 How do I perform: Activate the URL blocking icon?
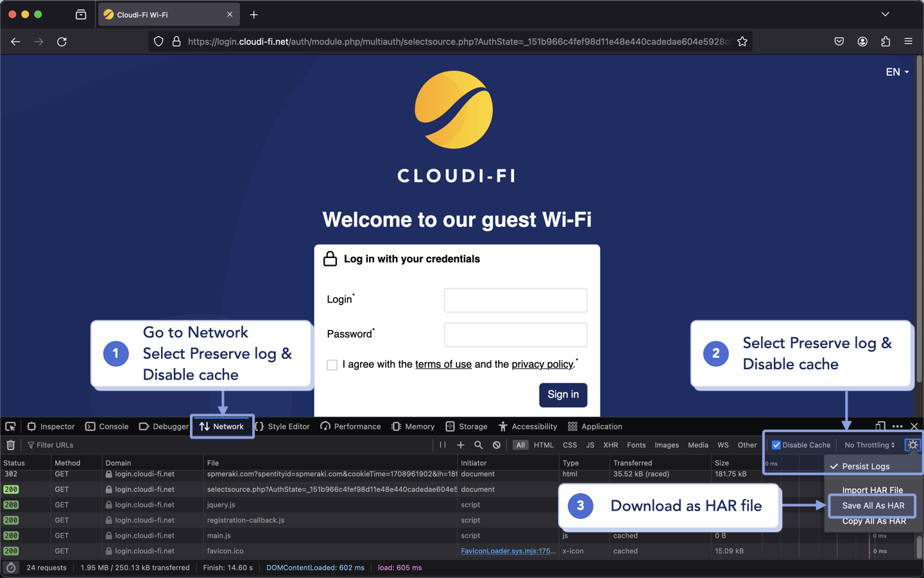pos(495,444)
